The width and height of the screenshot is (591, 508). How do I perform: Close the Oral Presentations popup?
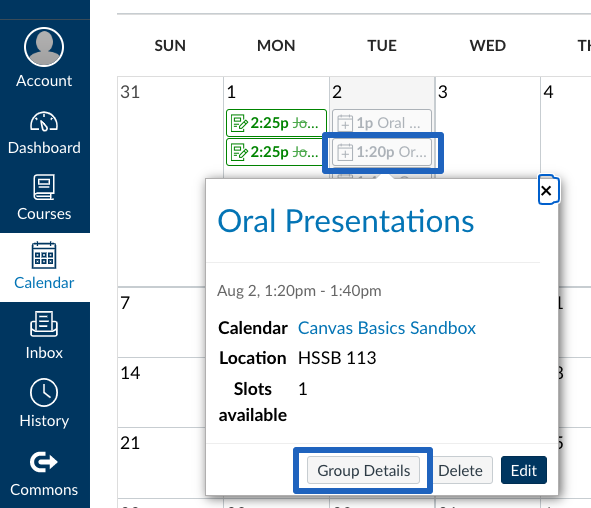coord(547,190)
